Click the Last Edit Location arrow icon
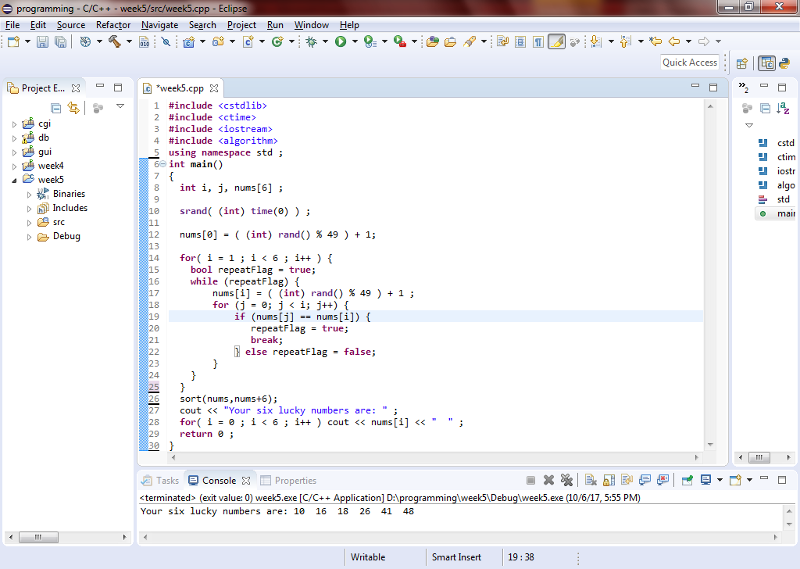The image size is (800, 569). (656, 41)
